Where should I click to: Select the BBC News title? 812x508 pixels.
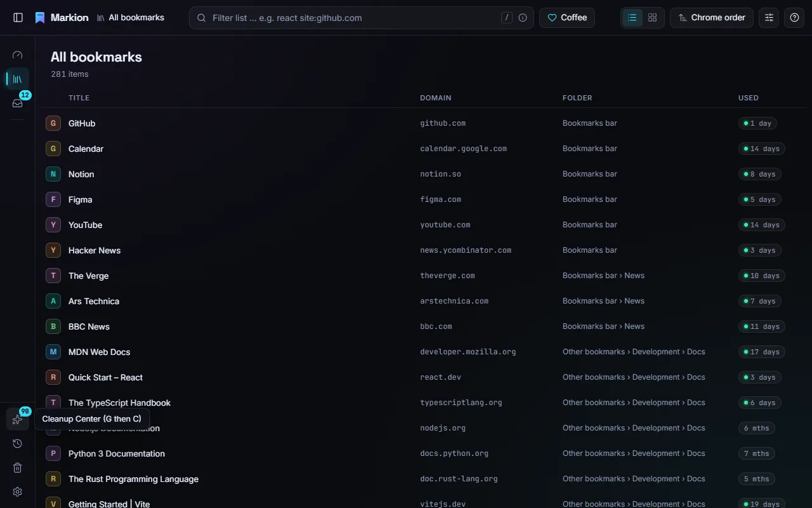[x=89, y=326]
